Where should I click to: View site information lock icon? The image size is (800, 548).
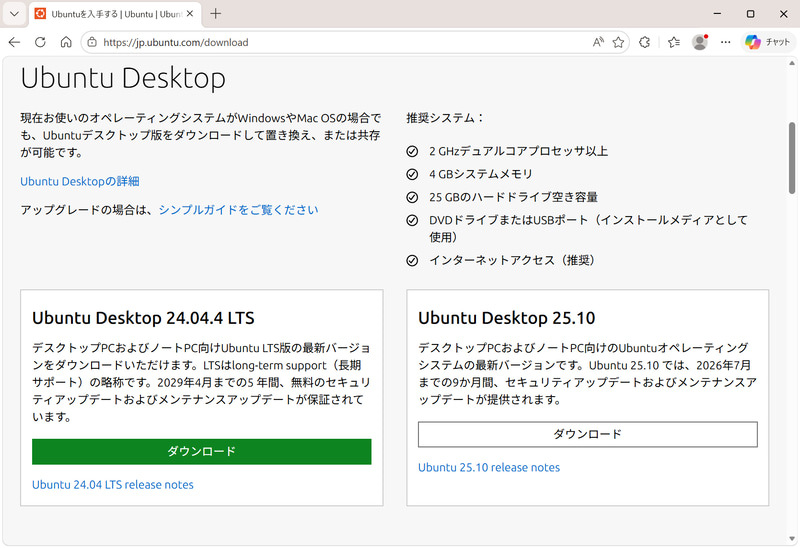click(x=92, y=42)
